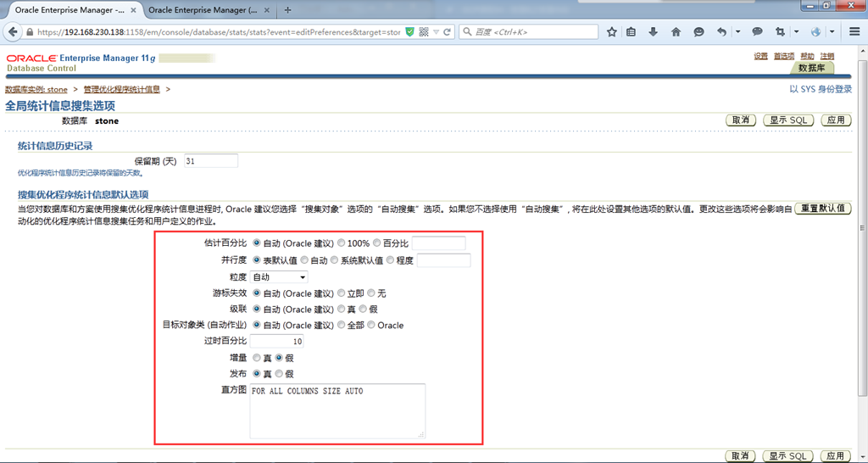Select 真 for 增量 option
The width and height of the screenshot is (868, 463).
[x=257, y=358]
